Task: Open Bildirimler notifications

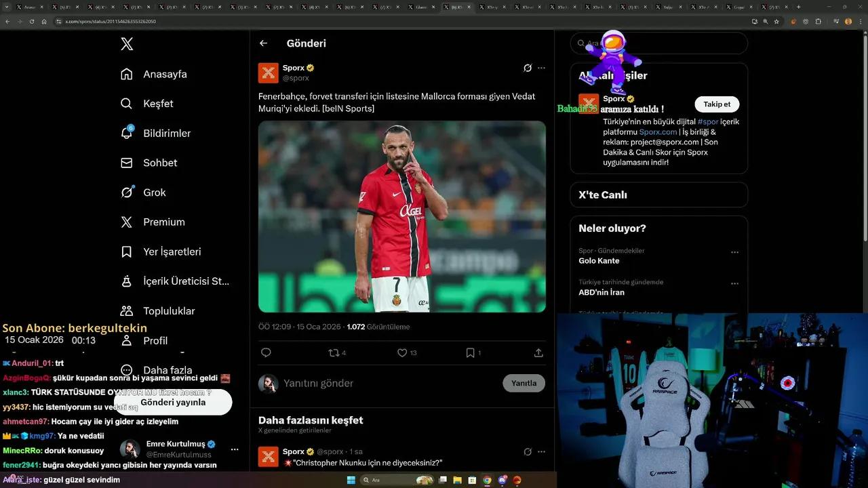Action: point(155,134)
